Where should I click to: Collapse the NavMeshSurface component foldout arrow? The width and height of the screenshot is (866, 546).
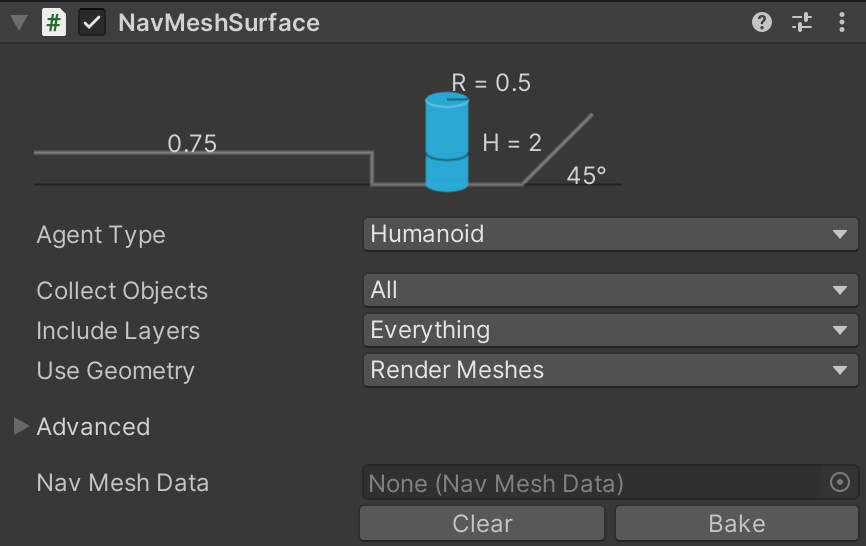18,22
